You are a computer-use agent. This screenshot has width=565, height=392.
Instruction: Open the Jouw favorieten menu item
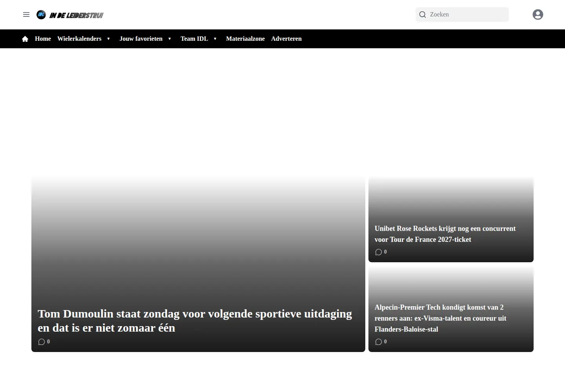[x=141, y=39]
